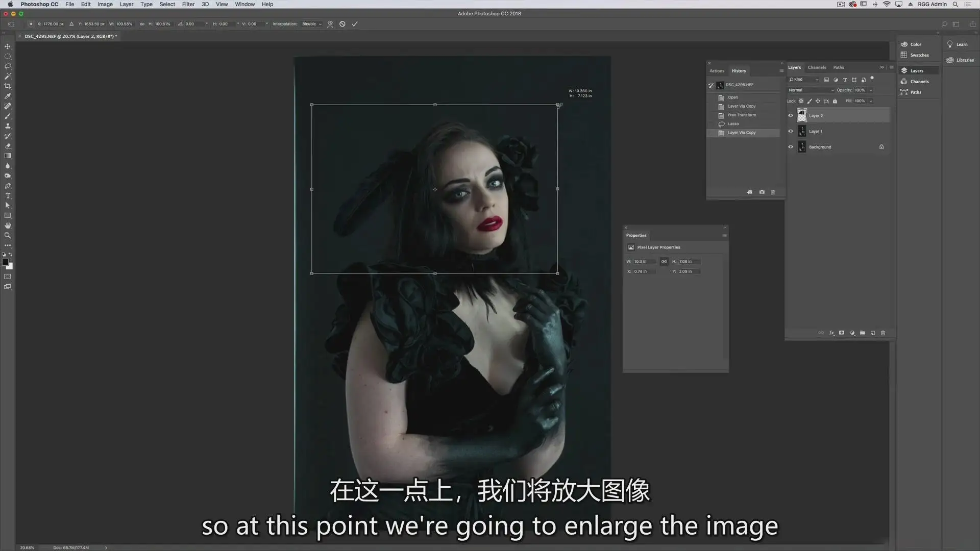Hide Layer 1 visibility eye
This screenshot has width=980, height=551.
791,131
